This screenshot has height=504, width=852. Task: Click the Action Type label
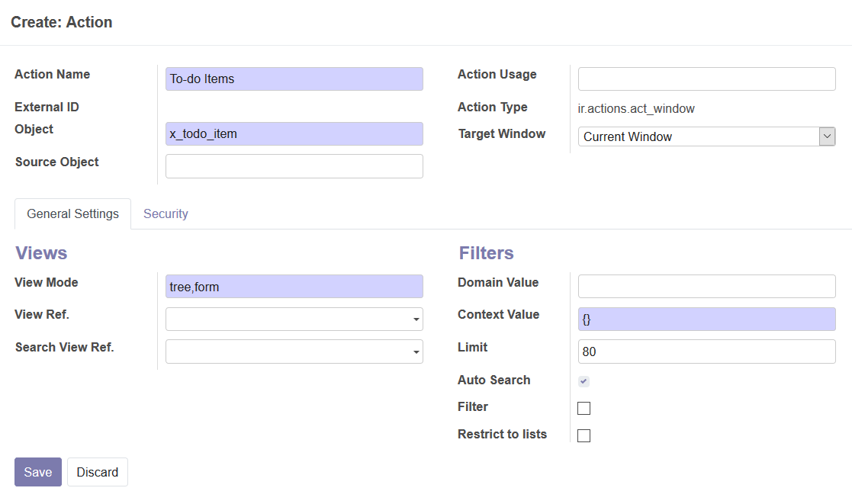(492, 107)
